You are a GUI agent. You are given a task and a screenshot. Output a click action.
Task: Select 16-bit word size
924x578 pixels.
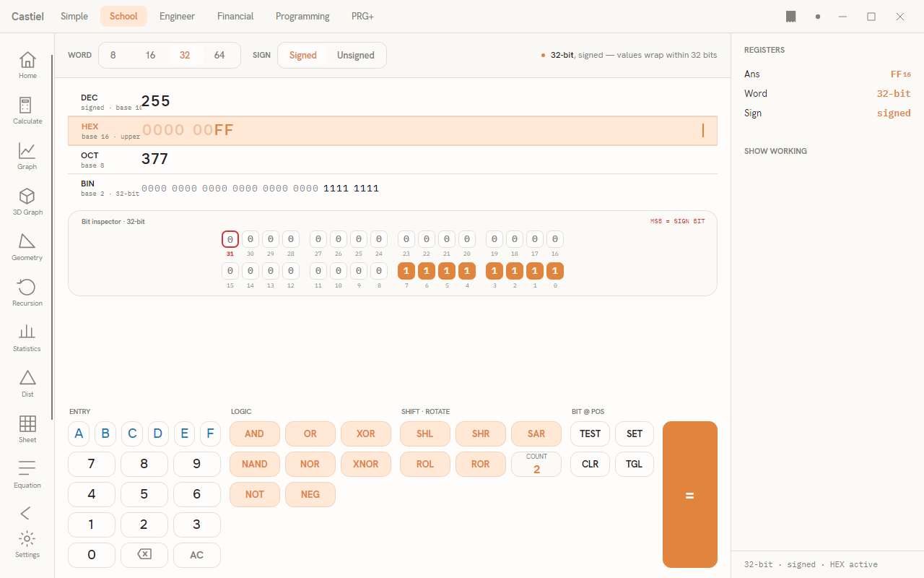(x=150, y=56)
